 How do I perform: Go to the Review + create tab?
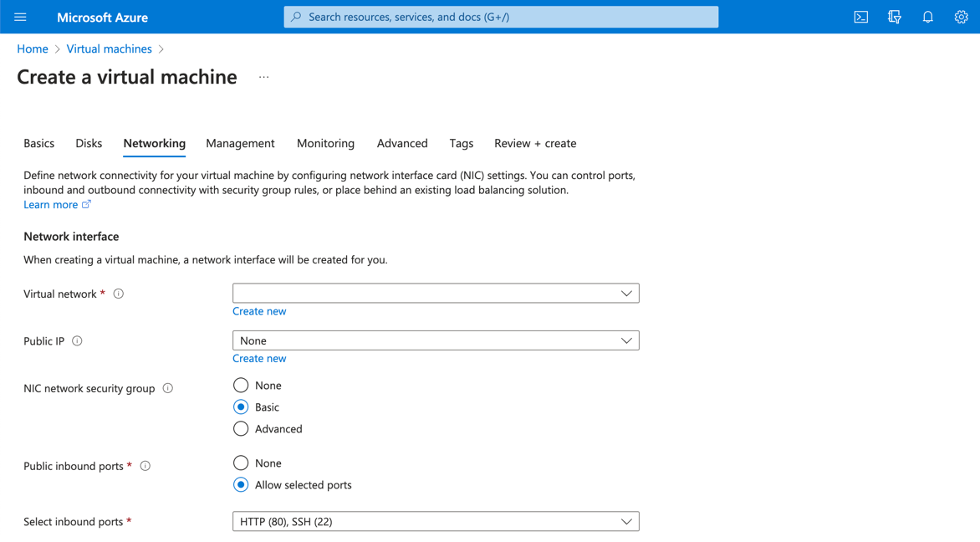pyautogui.click(x=535, y=143)
